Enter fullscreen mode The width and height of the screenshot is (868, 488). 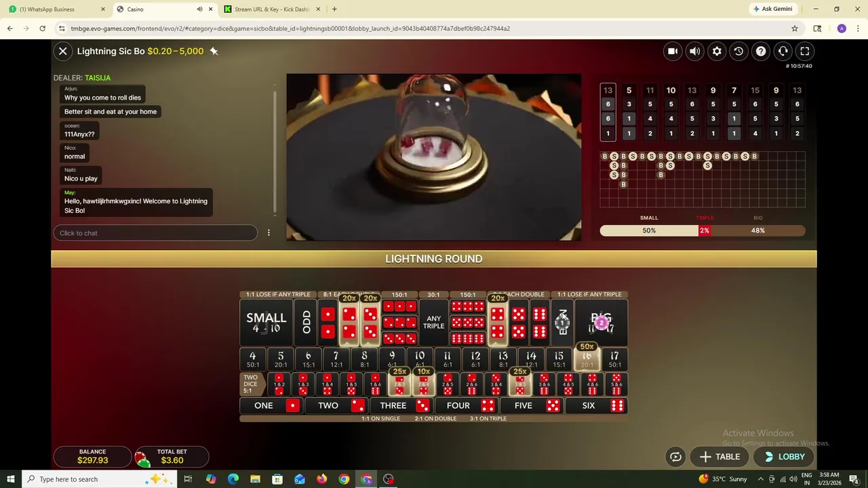805,51
